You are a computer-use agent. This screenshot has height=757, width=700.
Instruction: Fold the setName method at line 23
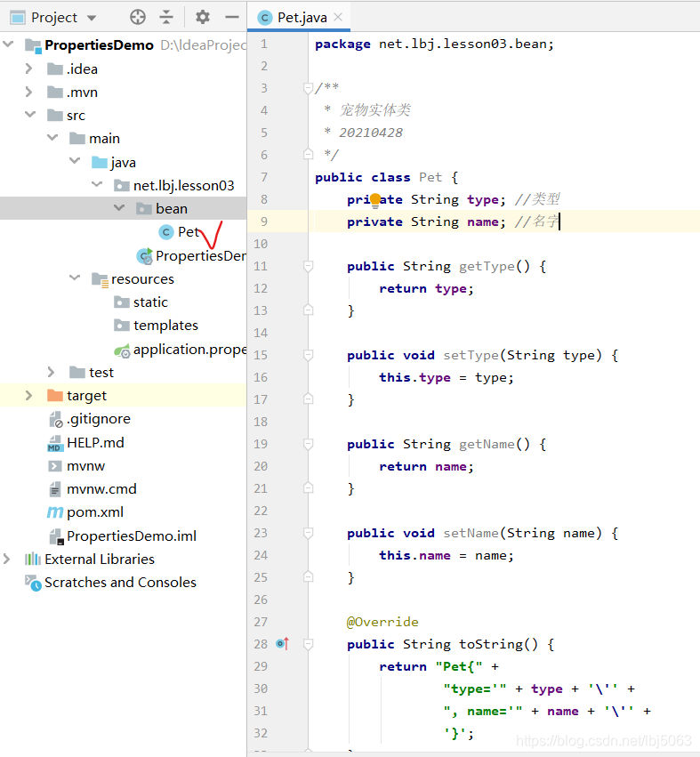click(x=308, y=533)
